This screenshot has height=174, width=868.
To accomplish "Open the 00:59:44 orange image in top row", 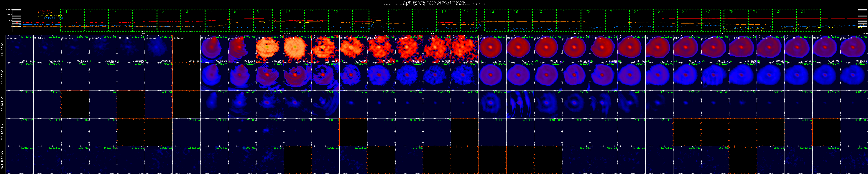I will [269, 48].
